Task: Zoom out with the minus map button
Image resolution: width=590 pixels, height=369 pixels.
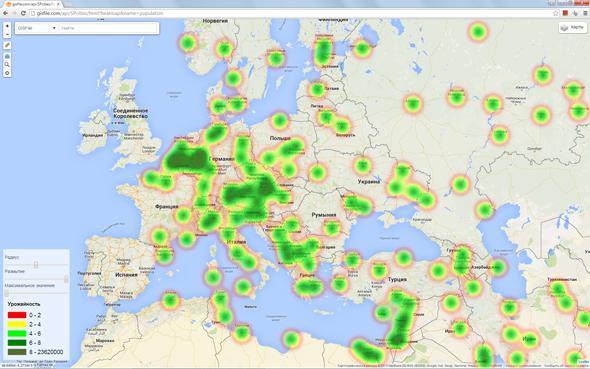Action: pyautogui.click(x=7, y=34)
